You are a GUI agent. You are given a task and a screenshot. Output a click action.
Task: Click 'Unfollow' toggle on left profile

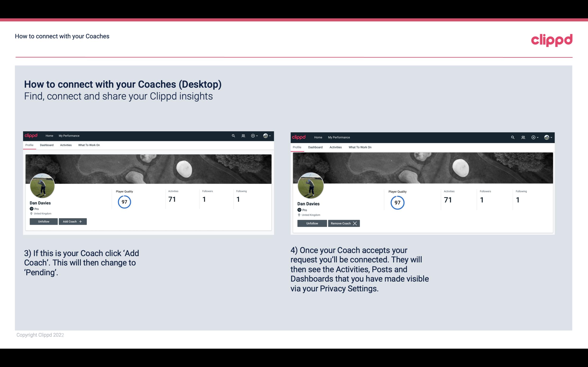tap(44, 221)
